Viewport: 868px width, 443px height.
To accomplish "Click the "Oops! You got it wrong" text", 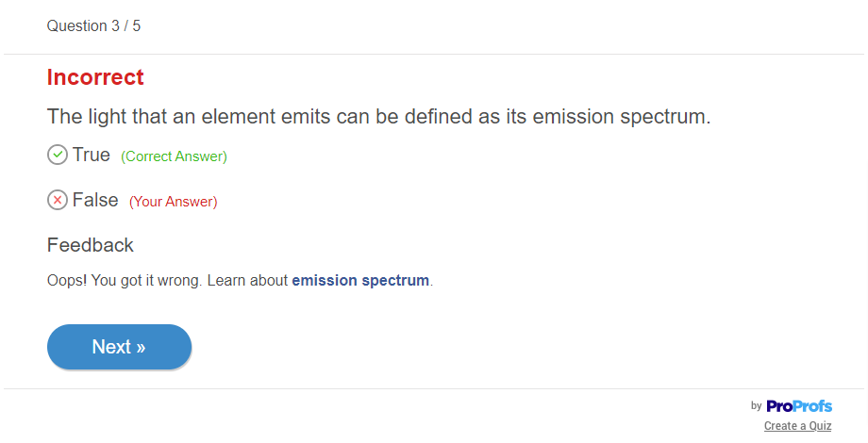I will pyautogui.click(x=125, y=280).
